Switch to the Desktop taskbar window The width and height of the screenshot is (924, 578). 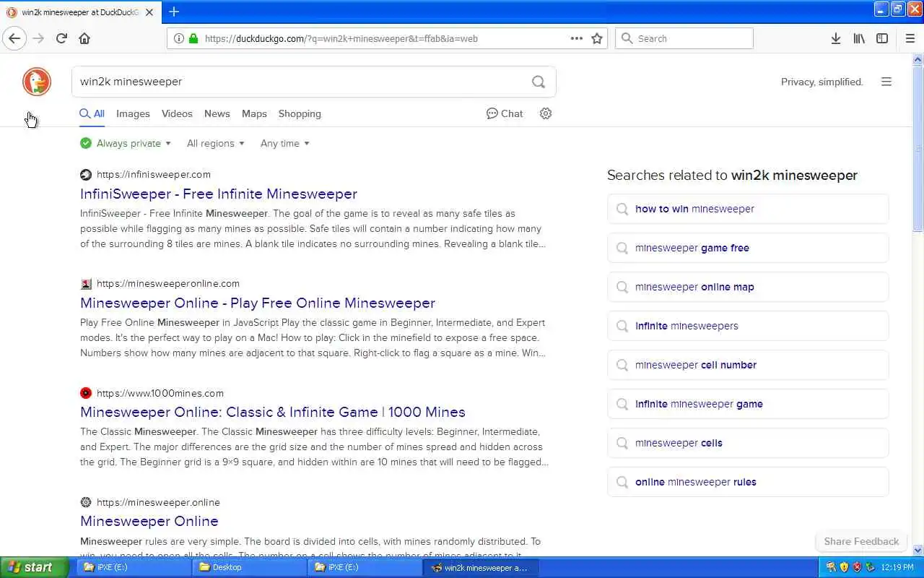tap(249, 567)
